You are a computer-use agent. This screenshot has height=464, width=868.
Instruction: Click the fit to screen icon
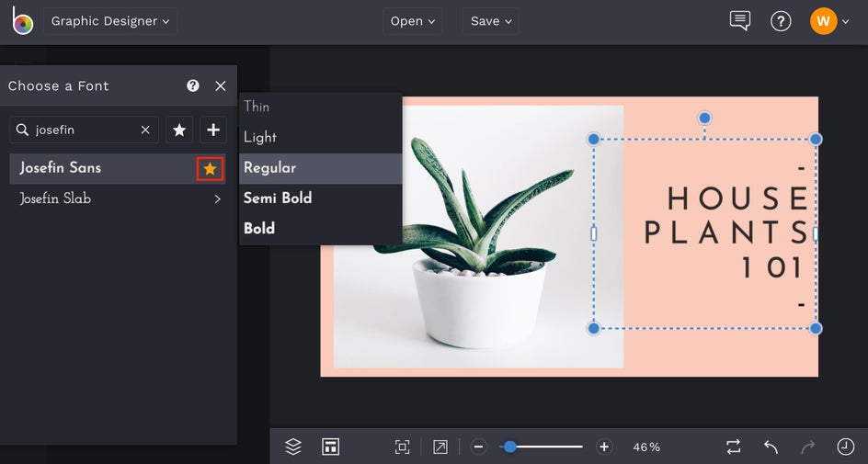point(402,447)
